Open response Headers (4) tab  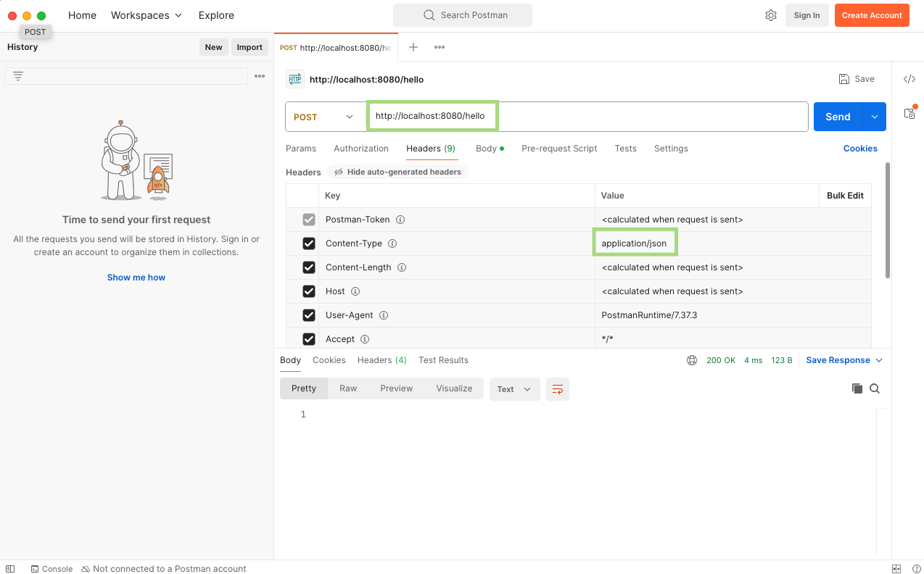(381, 360)
